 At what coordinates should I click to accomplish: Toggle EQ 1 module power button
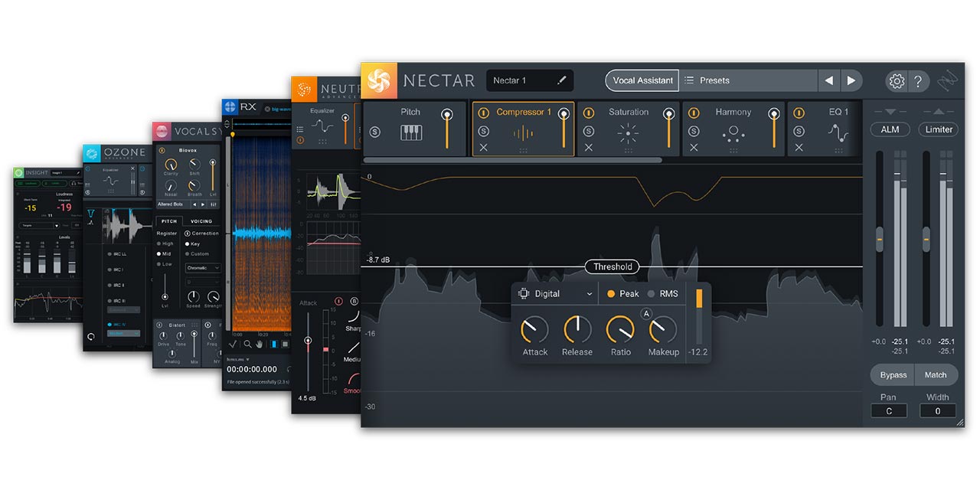tap(799, 113)
